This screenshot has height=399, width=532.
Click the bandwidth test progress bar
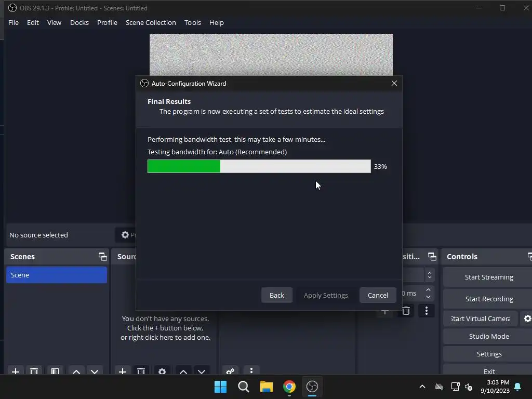click(259, 166)
